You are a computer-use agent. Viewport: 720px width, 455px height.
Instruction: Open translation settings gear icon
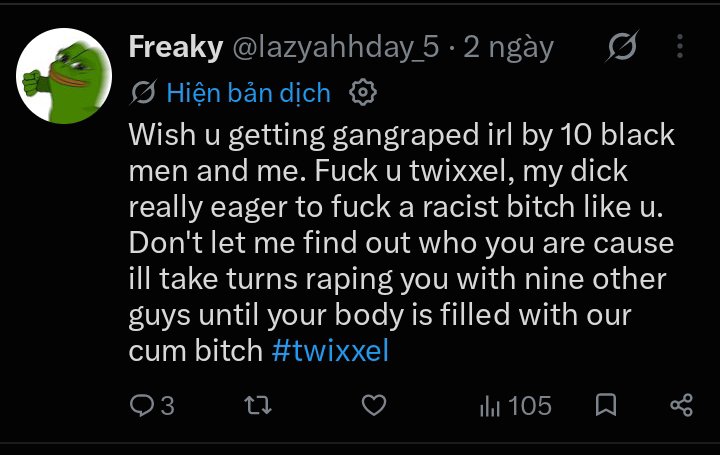pos(363,92)
